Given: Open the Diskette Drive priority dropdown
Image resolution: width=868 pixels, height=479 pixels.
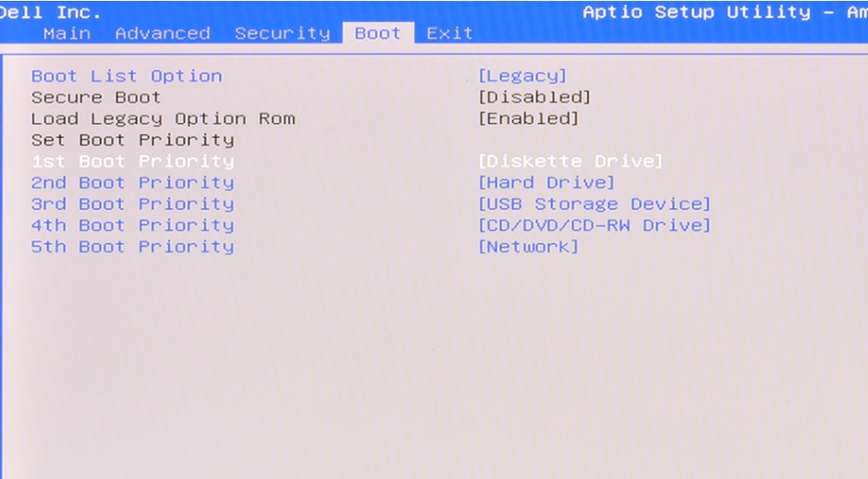Looking at the screenshot, I should pyautogui.click(x=570, y=161).
